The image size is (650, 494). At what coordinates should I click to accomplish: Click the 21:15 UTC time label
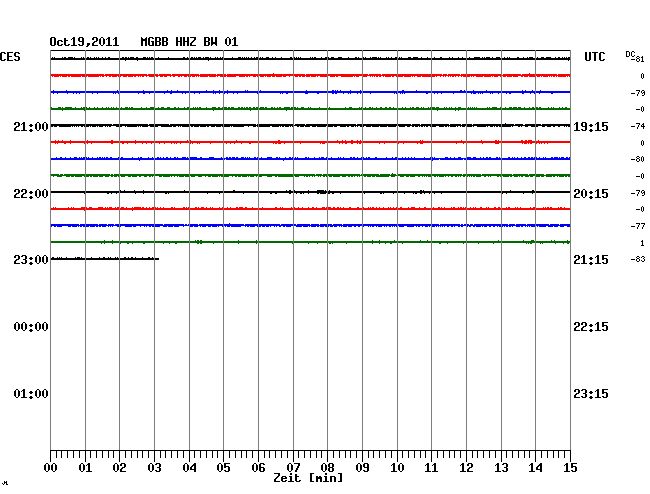(x=591, y=260)
